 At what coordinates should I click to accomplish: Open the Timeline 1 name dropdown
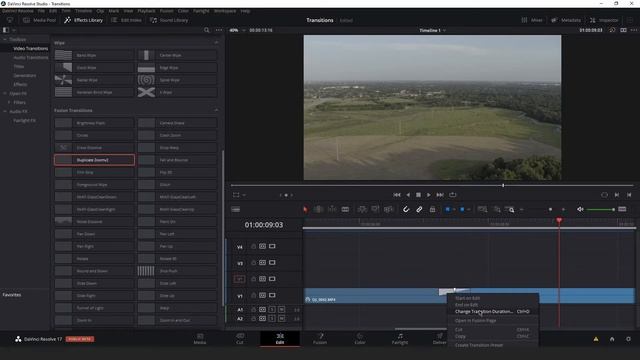(433, 30)
